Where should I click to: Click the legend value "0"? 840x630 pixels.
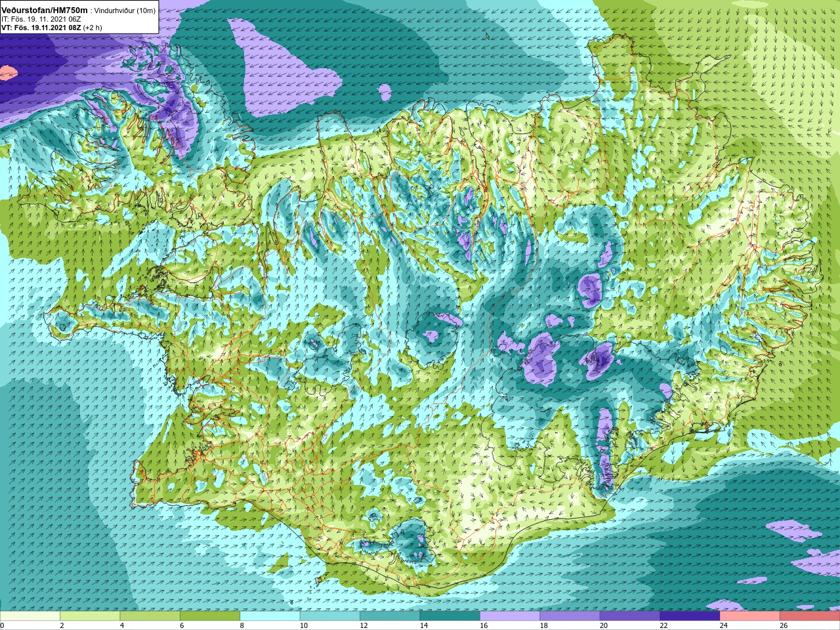click(x=2, y=625)
